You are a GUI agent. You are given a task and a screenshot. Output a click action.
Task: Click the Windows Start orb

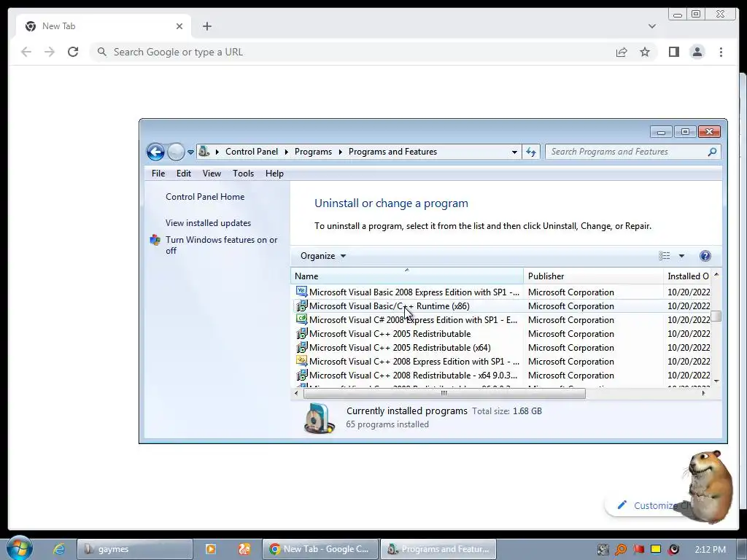(20, 548)
